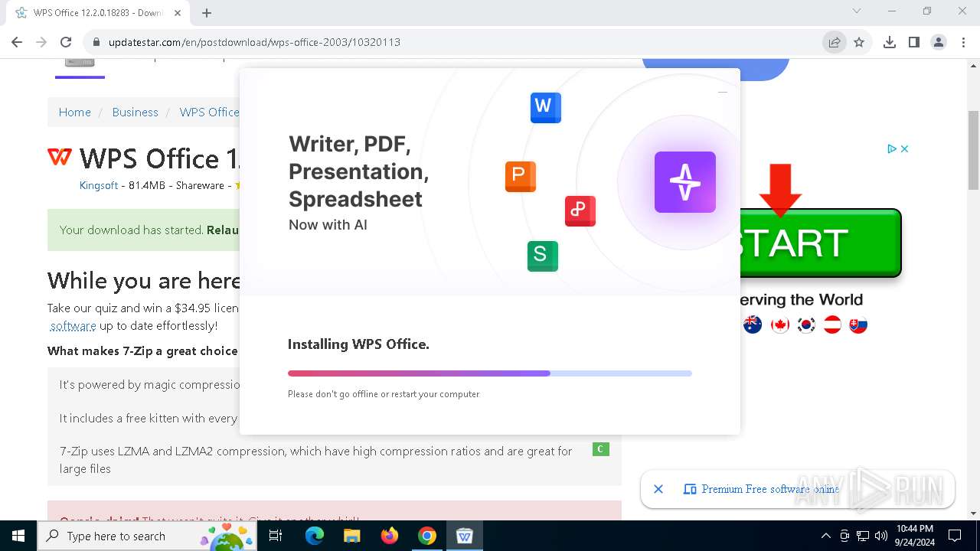Go forward in Chrome

tap(41, 42)
